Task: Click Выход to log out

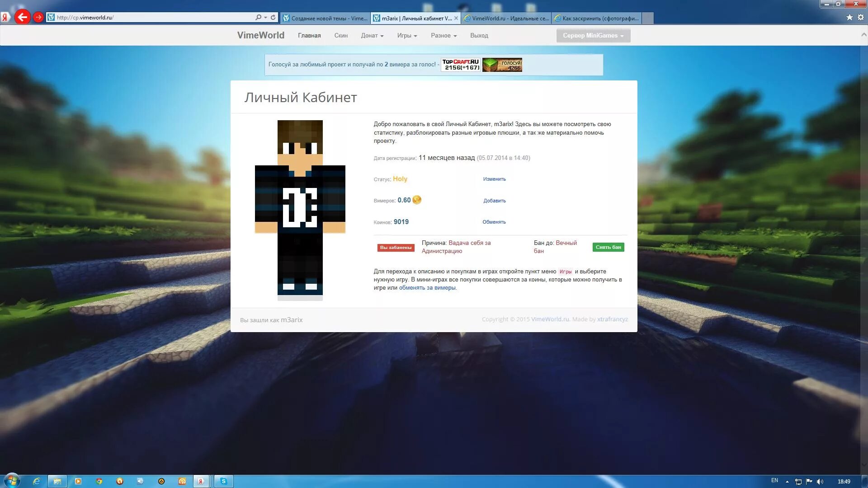Action: tap(479, 36)
